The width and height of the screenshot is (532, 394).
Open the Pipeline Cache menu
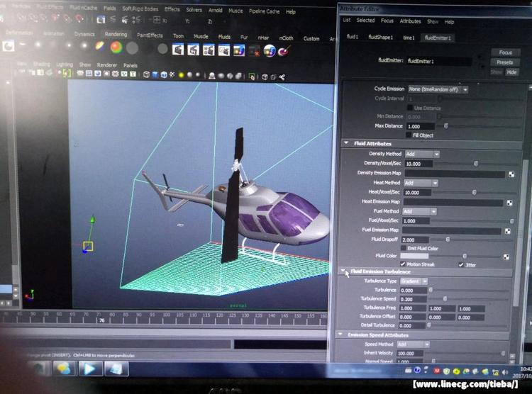(x=264, y=11)
